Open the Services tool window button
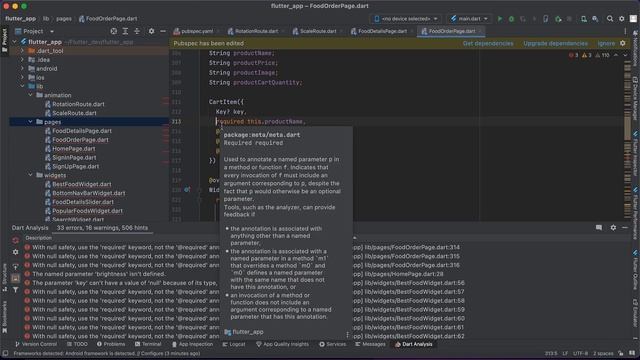640x360 pixels. [x=332, y=344]
